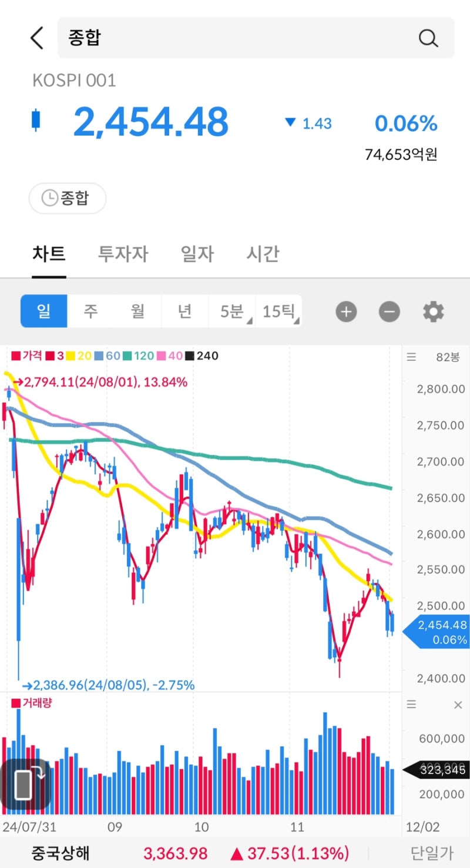
Task: Switch chart period to 년 (yearly)
Action: click(x=184, y=311)
